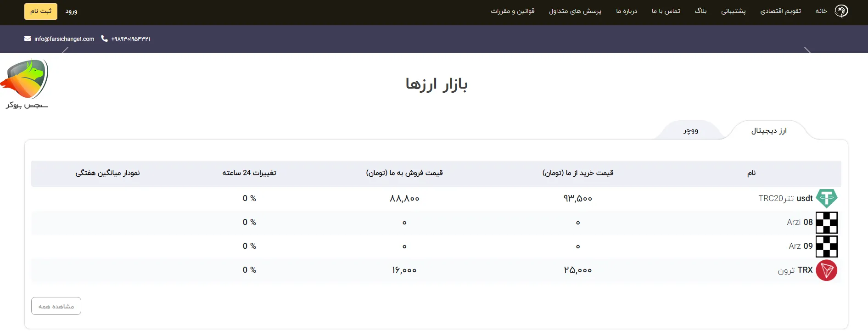Click the Arzi 08 row 0 % change
Screen dimensions: 868x336
click(249, 222)
